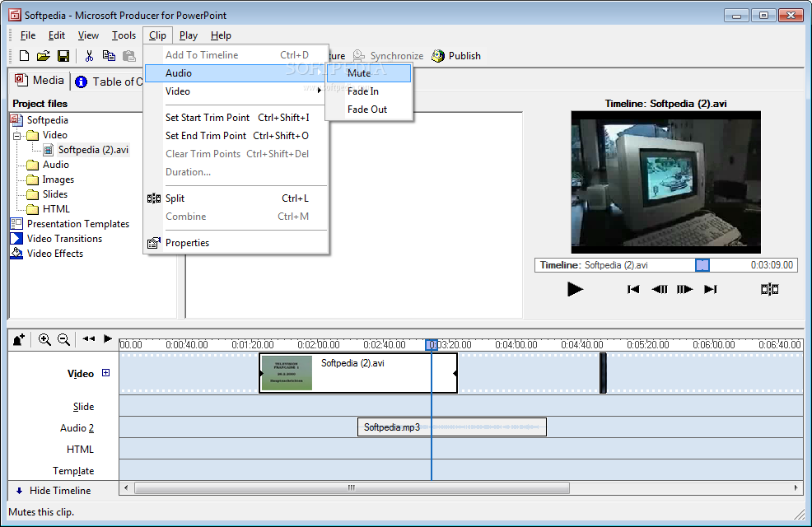
Task: Expand the Video submenu in Clip menu
Action: point(236,91)
